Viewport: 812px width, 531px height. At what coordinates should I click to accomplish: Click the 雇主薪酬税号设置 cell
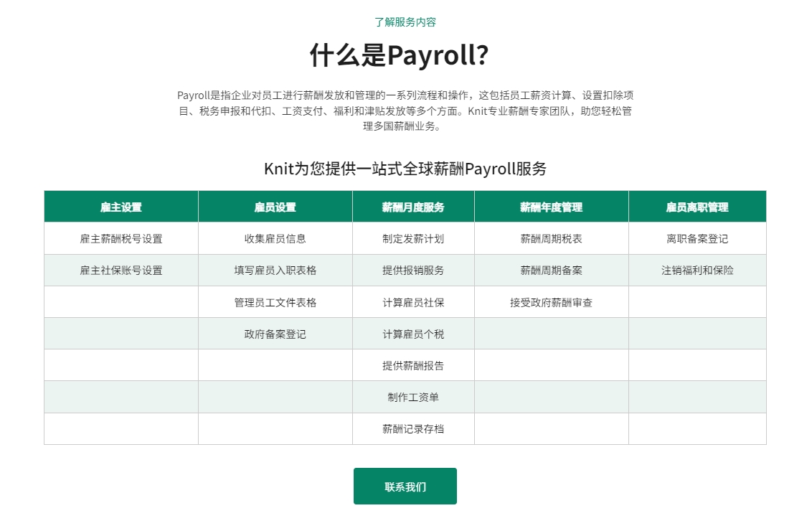pyautogui.click(x=121, y=239)
